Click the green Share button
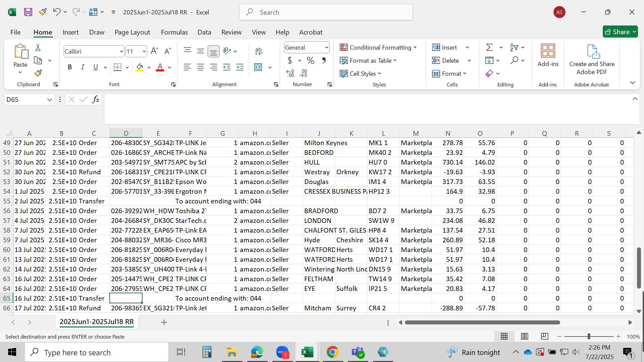Image resolution: width=644 pixels, height=362 pixels. 620,32
